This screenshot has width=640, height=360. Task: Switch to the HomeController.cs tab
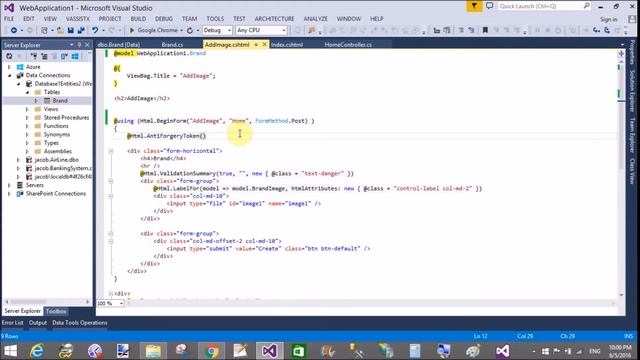click(x=348, y=44)
